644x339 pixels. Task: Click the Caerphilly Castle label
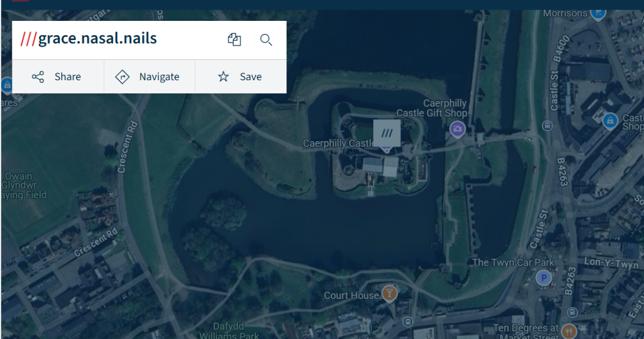coord(338,143)
